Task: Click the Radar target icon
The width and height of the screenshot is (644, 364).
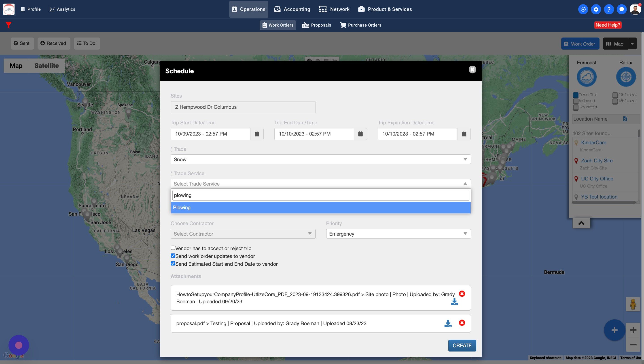Action: pos(626,77)
